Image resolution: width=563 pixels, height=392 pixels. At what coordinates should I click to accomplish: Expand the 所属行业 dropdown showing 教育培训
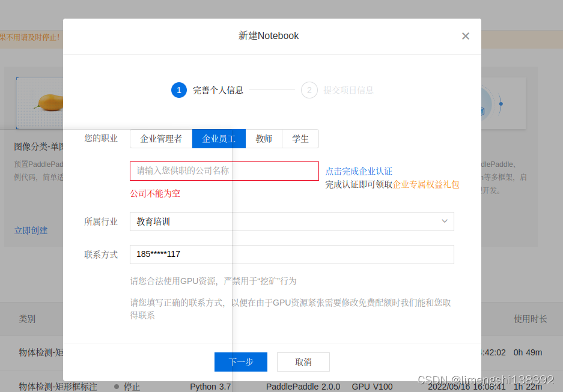pyautogui.click(x=292, y=222)
